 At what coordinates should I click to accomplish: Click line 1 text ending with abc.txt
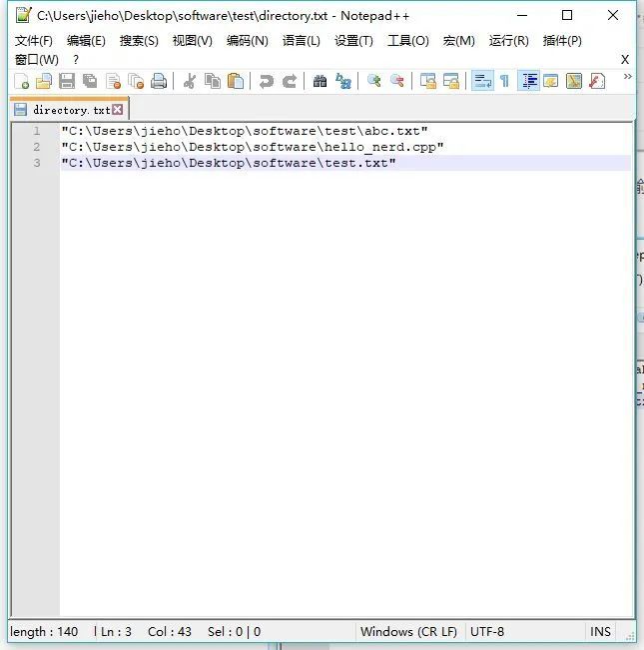click(245, 131)
